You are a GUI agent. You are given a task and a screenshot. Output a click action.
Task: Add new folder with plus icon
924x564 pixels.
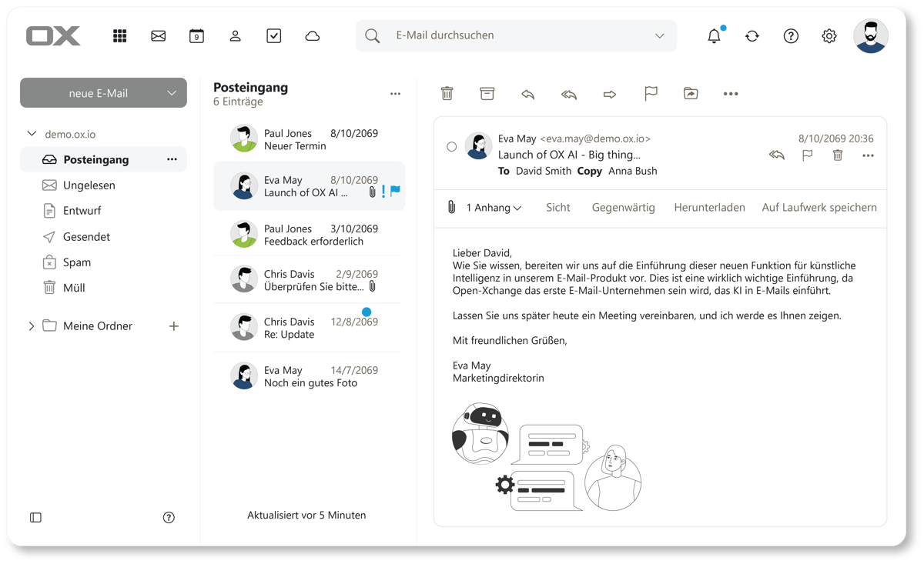click(174, 326)
